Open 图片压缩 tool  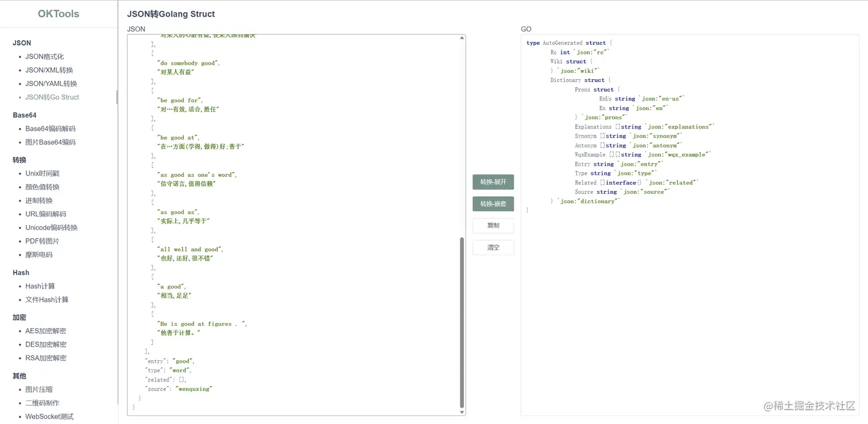tap(39, 389)
